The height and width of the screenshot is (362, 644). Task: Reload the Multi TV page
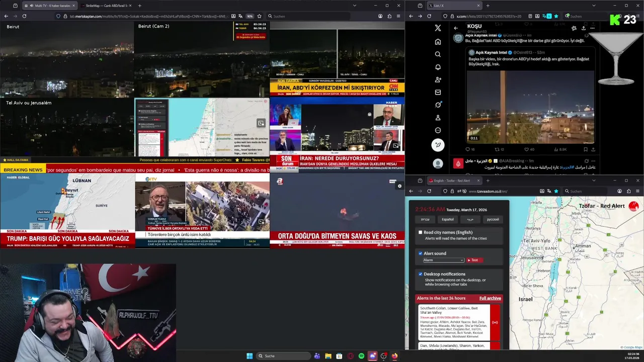coord(24,16)
